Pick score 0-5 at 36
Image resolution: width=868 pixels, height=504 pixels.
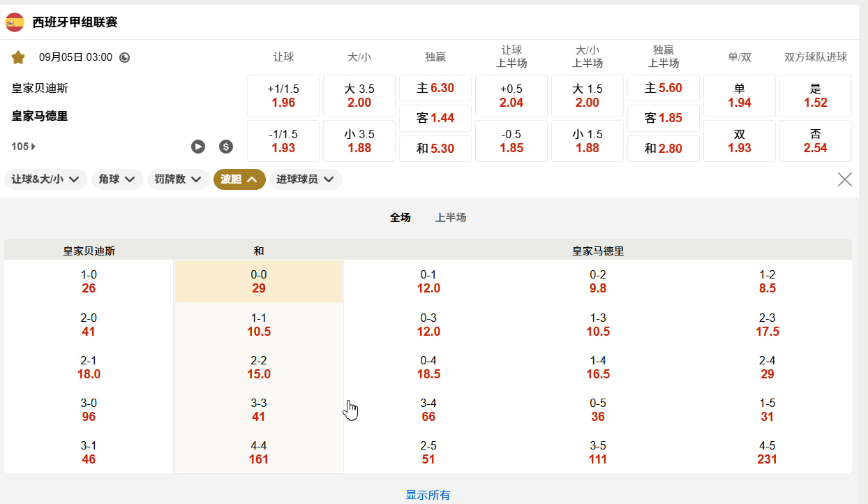click(x=598, y=410)
